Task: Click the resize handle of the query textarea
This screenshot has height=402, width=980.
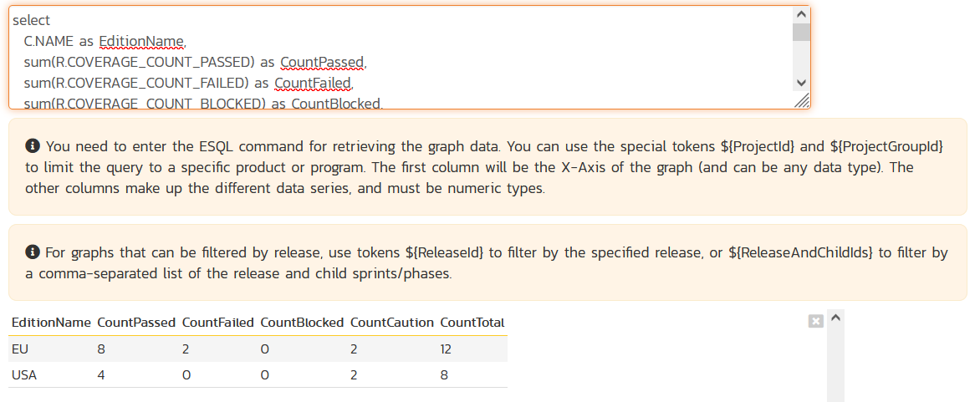Action: pyautogui.click(x=802, y=100)
